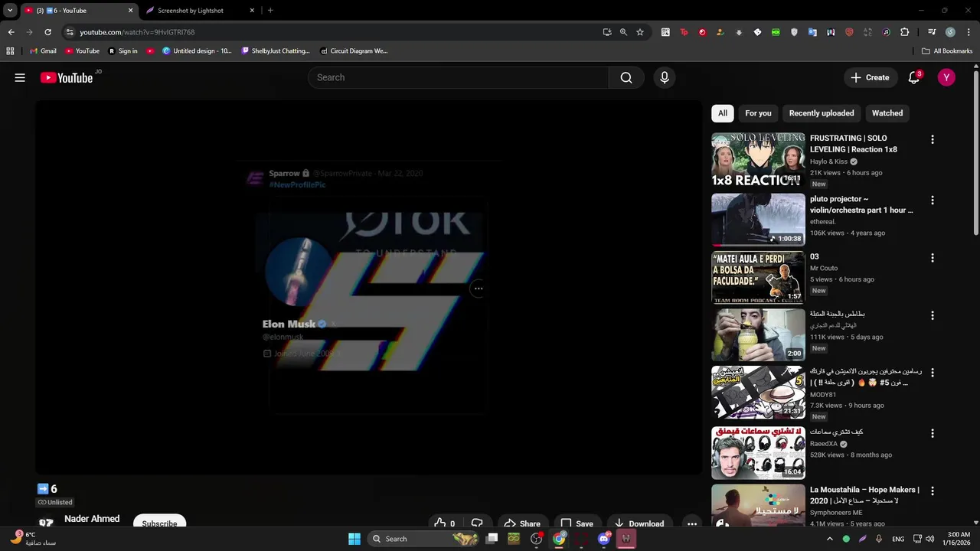Viewport: 980px width, 551px height.
Task: Open Task View on the taskbar
Action: pos(492,539)
